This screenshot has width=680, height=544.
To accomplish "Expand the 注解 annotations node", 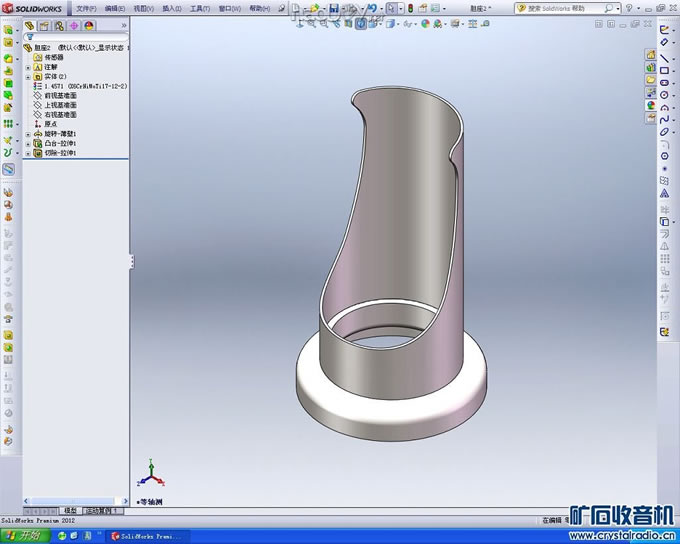I will click(x=28, y=67).
